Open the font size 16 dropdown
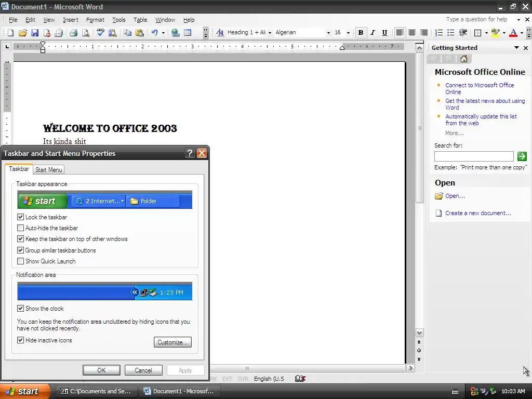 tap(348, 33)
